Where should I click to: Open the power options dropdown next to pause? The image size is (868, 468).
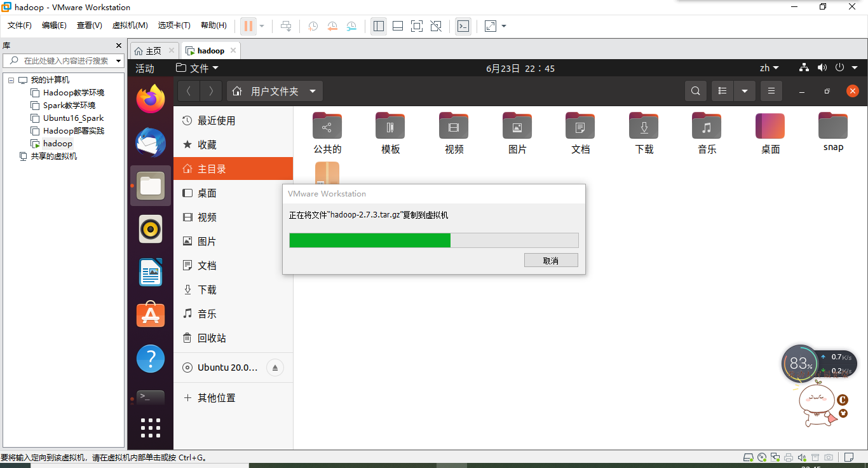(262, 26)
